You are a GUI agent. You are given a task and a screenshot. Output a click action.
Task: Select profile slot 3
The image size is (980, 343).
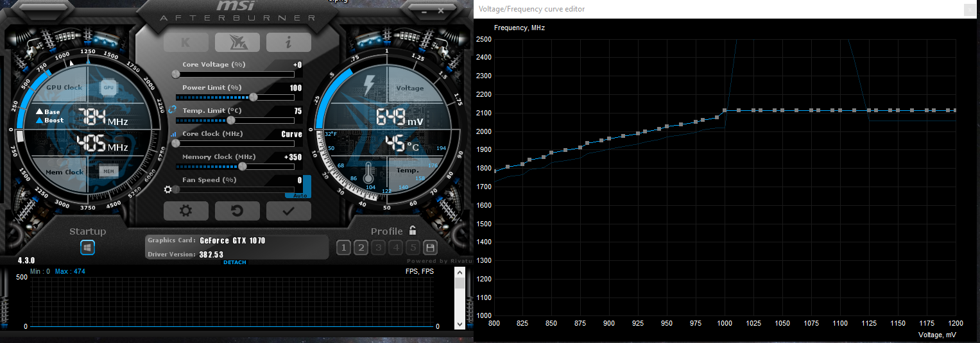[x=378, y=247]
